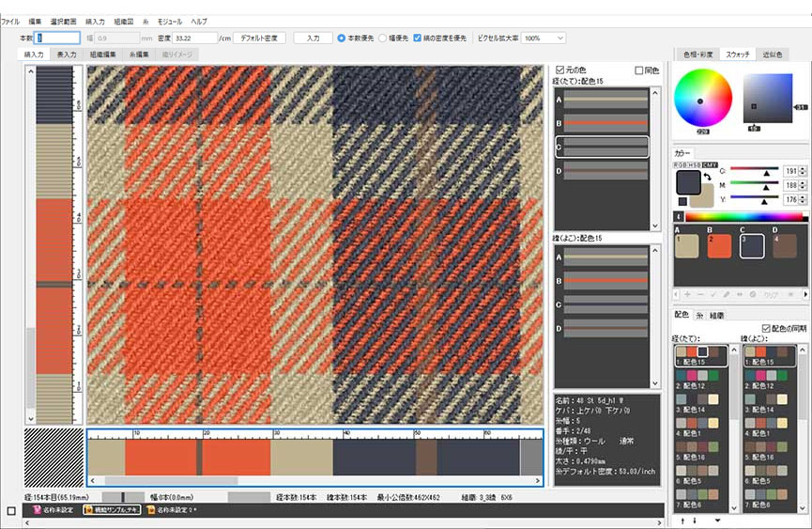Select orange swatch B in color palette

tap(718, 245)
